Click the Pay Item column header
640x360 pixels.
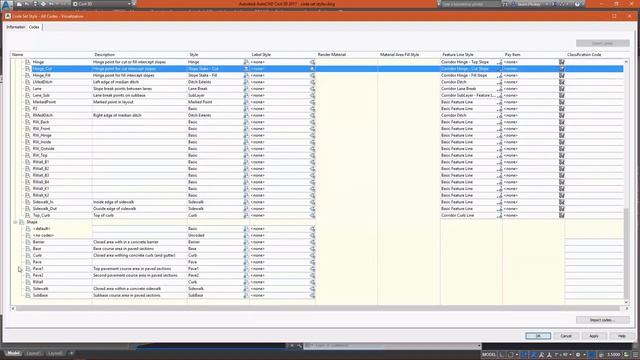(x=534, y=55)
